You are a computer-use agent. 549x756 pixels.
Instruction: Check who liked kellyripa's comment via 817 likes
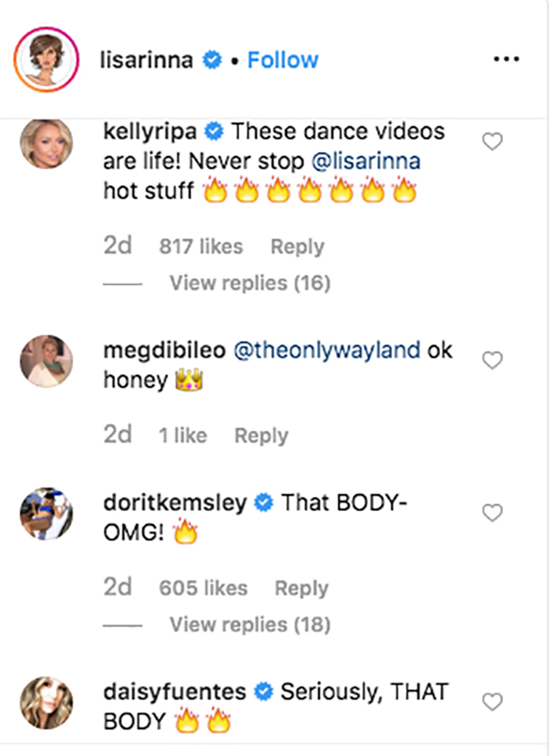point(203,246)
